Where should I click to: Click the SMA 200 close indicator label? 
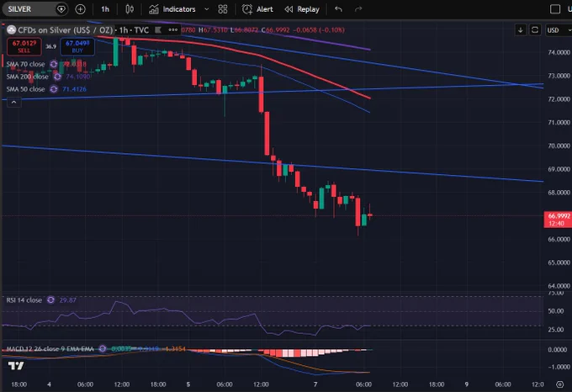[28, 77]
